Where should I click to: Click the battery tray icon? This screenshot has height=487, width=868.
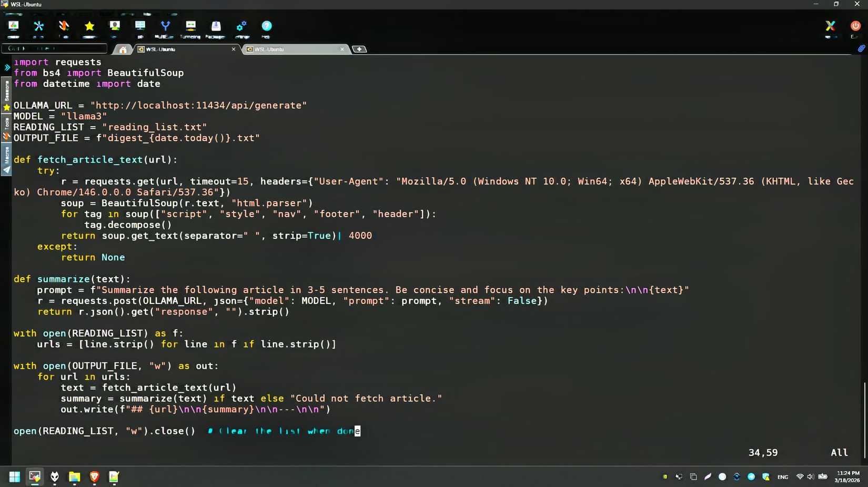tap(823, 477)
